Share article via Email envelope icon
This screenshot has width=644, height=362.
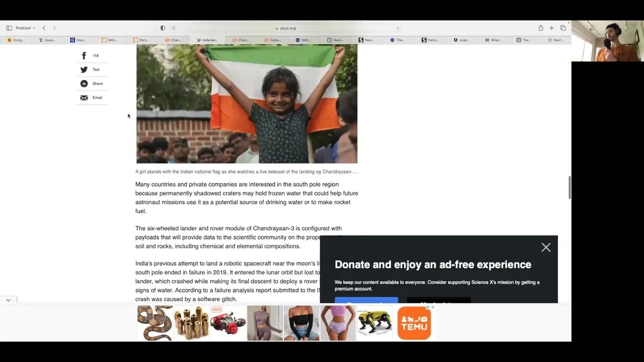pyautogui.click(x=84, y=98)
